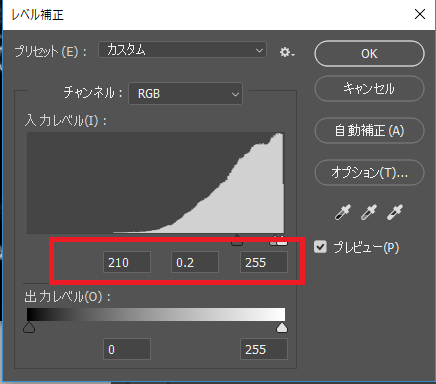Open オプション(T)... settings
The width and height of the screenshot is (436, 384).
(369, 172)
